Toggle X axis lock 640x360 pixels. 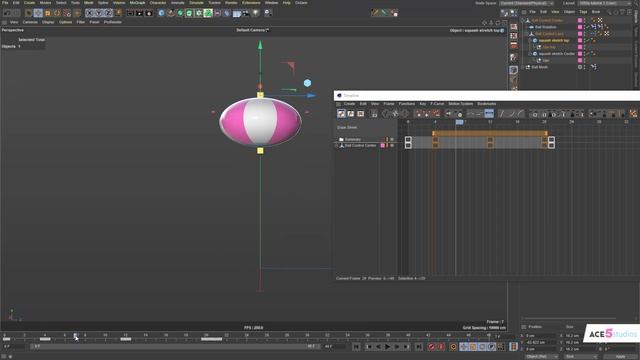[x=90, y=13]
